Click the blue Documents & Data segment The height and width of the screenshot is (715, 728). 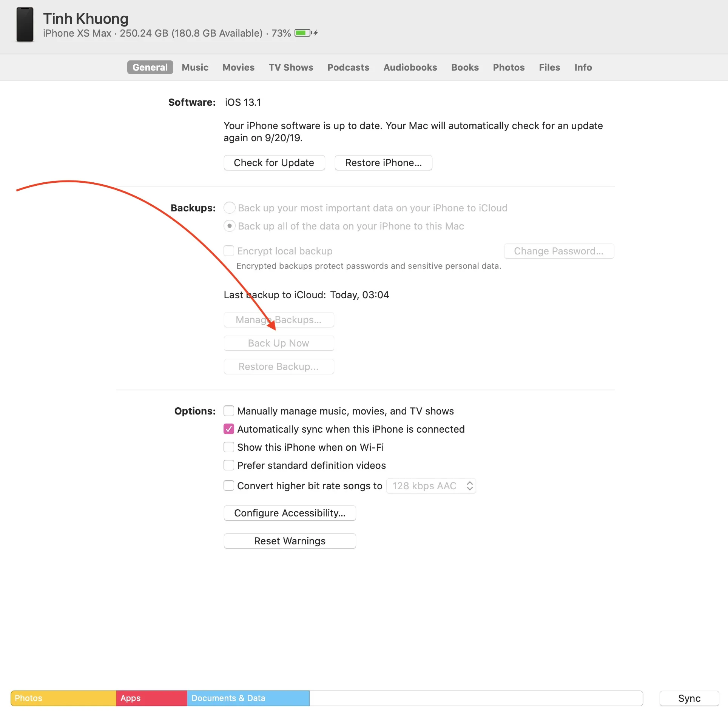pyautogui.click(x=248, y=698)
